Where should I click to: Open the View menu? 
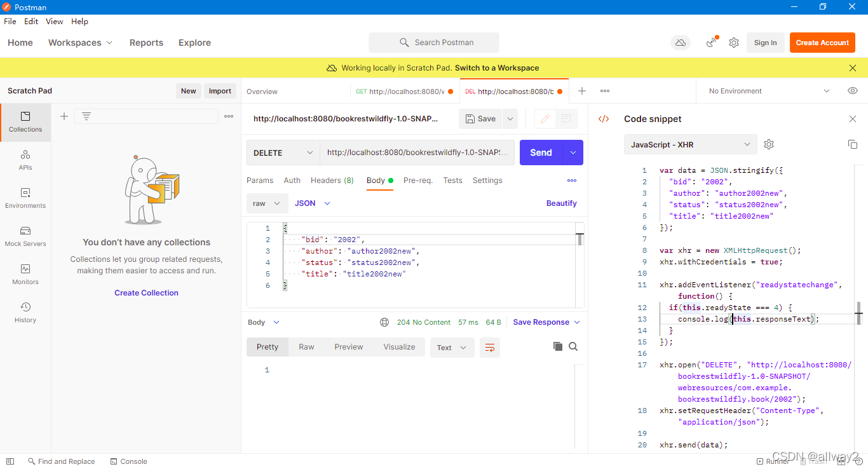click(x=55, y=21)
